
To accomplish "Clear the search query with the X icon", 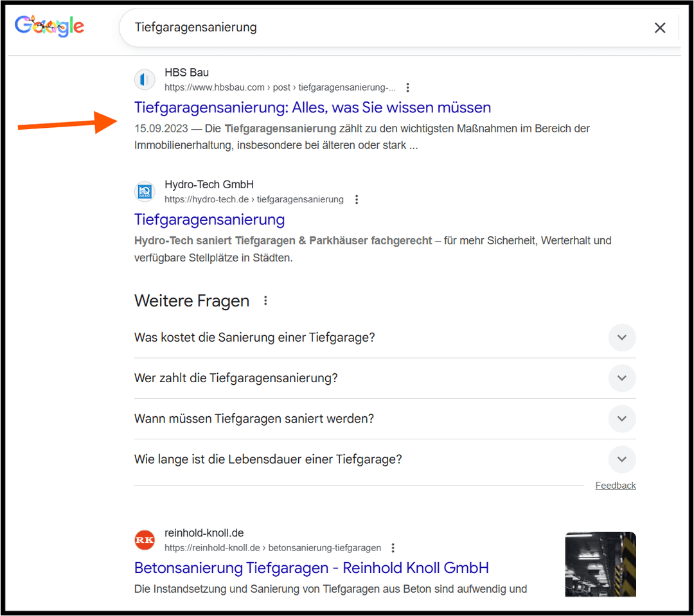I will pyautogui.click(x=660, y=28).
